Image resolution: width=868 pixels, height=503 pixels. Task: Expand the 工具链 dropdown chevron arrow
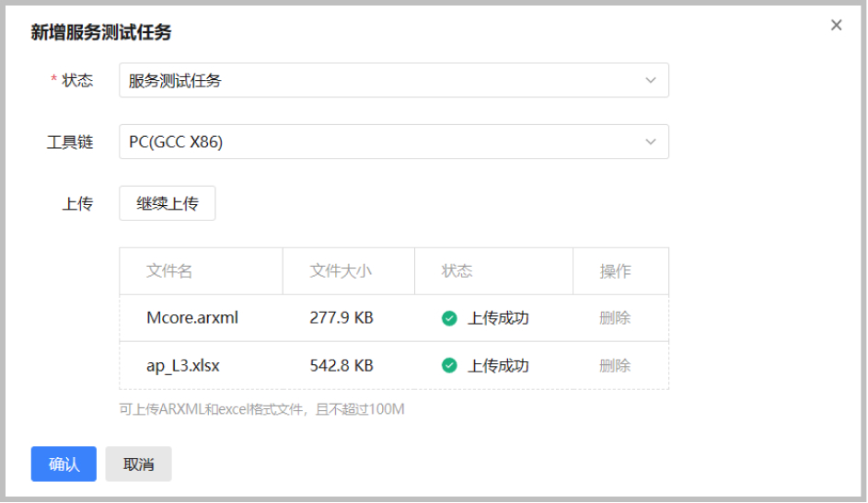tap(651, 142)
